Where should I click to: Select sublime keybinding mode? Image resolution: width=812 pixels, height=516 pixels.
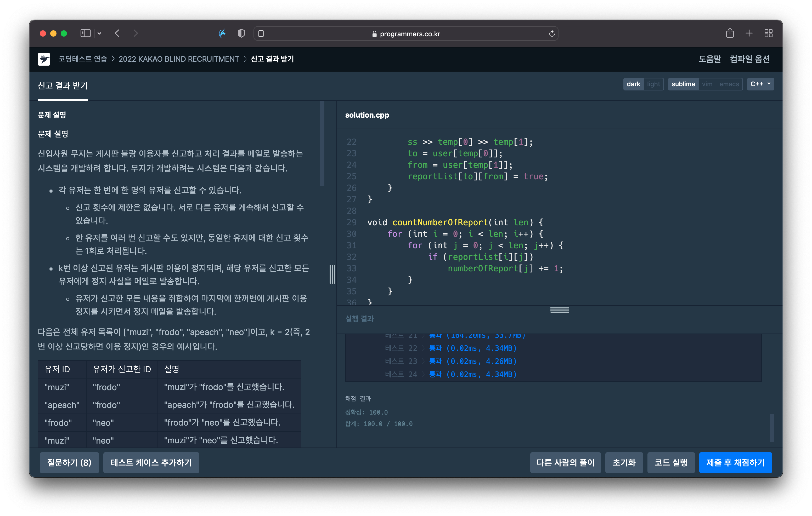[683, 84]
